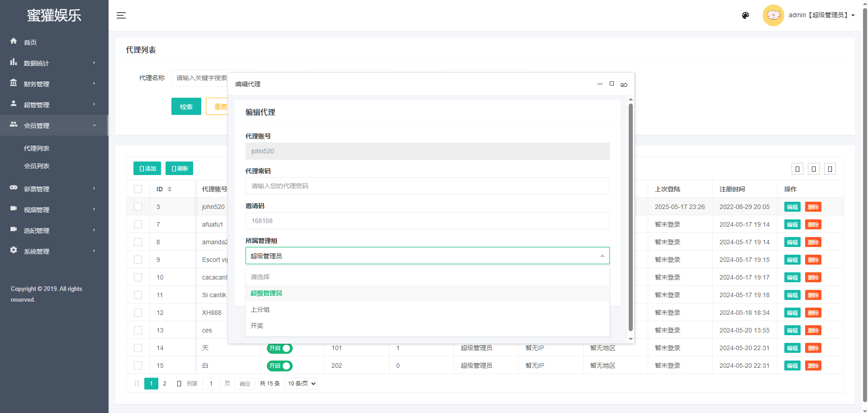Click the home icon in sidebar

point(14,41)
